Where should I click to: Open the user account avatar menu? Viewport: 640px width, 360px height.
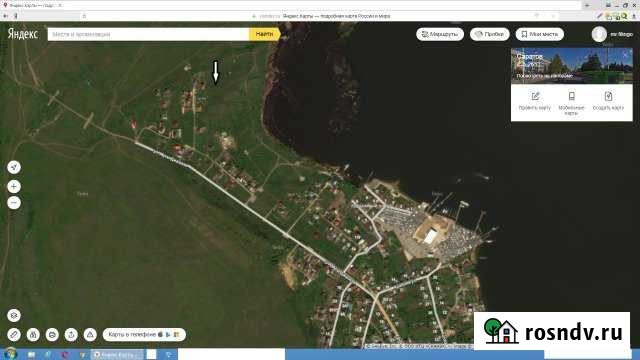(599, 34)
